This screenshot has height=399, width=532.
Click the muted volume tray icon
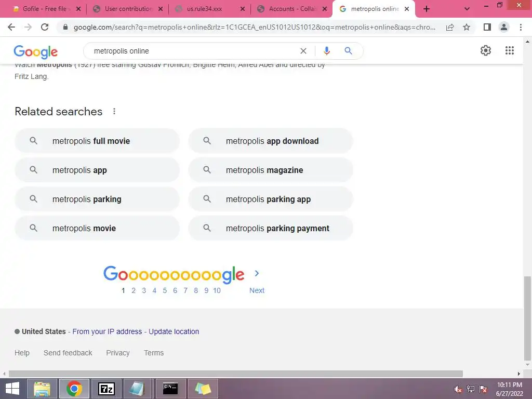pyautogui.click(x=458, y=389)
